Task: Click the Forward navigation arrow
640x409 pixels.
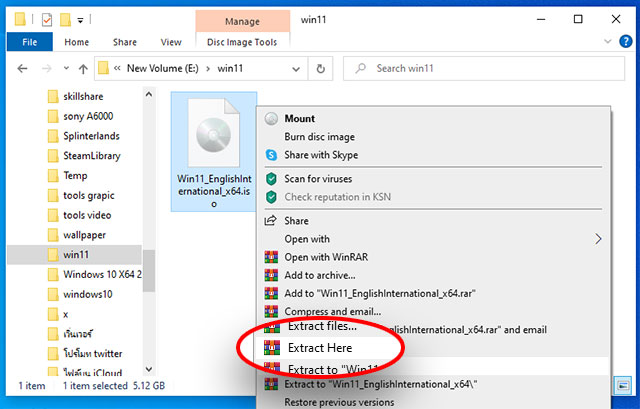Action: [47, 69]
